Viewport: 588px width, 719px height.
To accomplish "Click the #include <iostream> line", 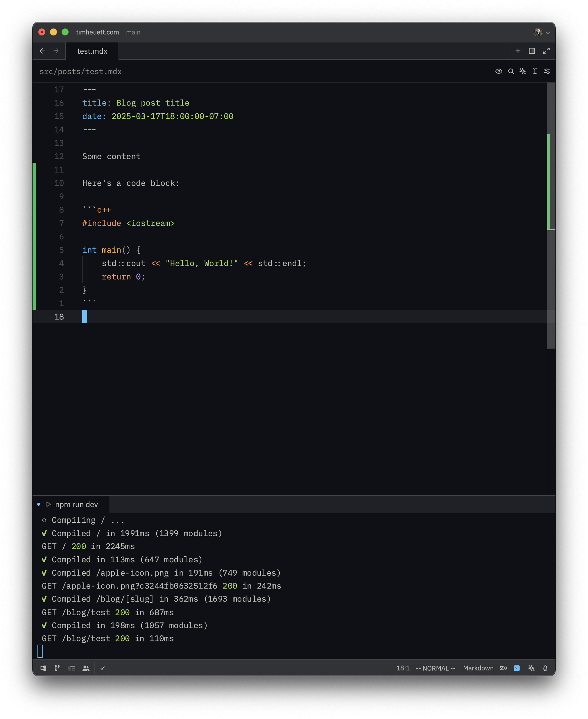I will click(128, 223).
